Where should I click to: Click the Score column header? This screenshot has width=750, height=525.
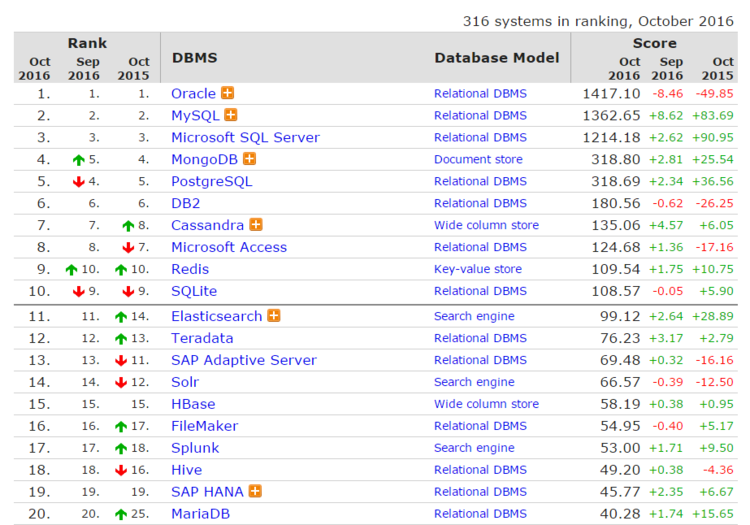(654, 43)
